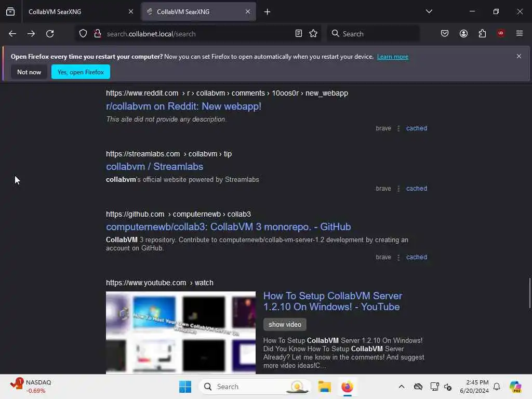Open tracking protection shield icon
The height and width of the screenshot is (399, 532).
pos(83,34)
